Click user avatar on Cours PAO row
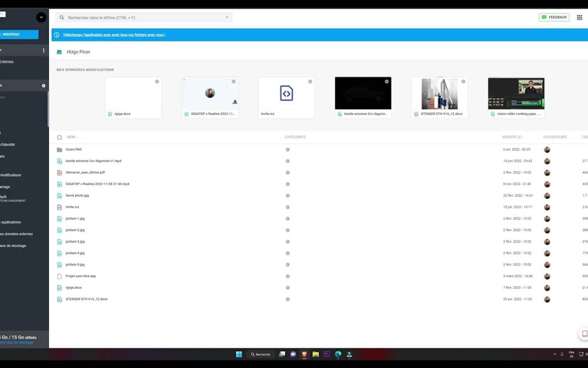This screenshot has width=588, height=368. (547, 149)
